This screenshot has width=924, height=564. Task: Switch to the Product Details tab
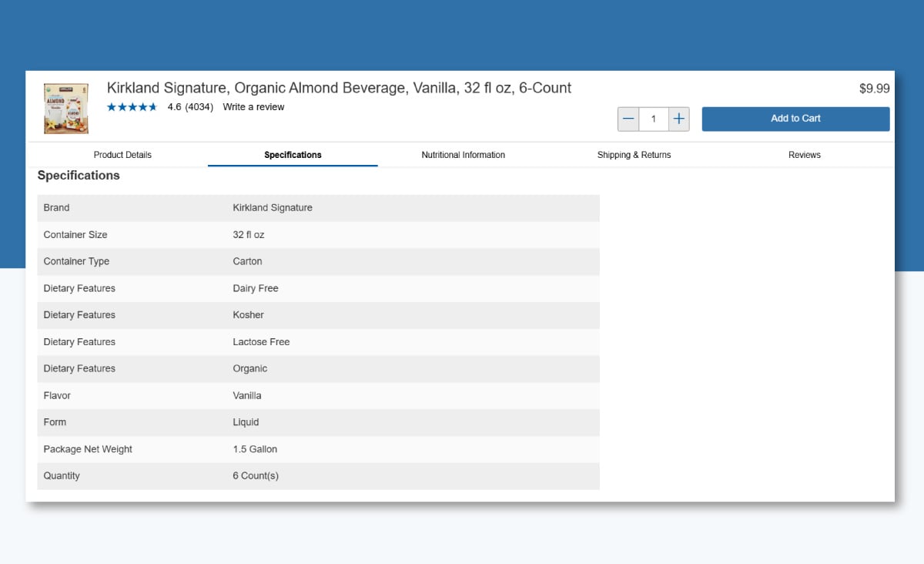[x=122, y=155]
